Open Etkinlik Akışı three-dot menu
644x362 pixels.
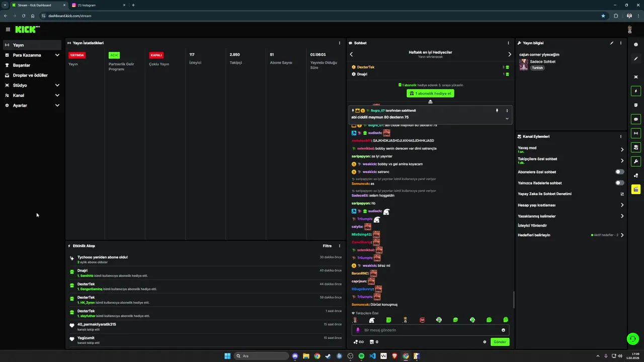pyautogui.click(x=339, y=246)
